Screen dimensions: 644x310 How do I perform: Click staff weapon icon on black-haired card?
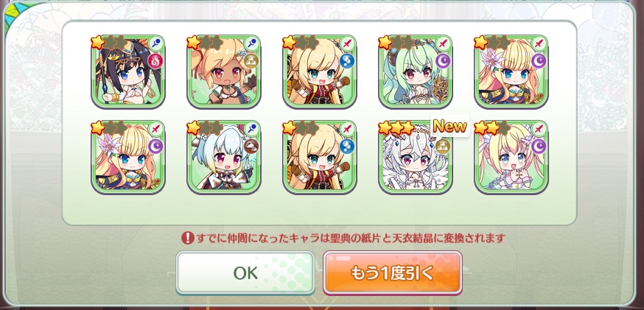click(156, 43)
